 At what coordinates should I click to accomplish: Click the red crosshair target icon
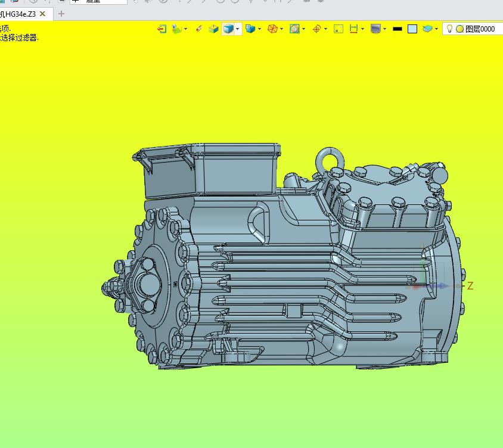pyautogui.click(x=316, y=29)
